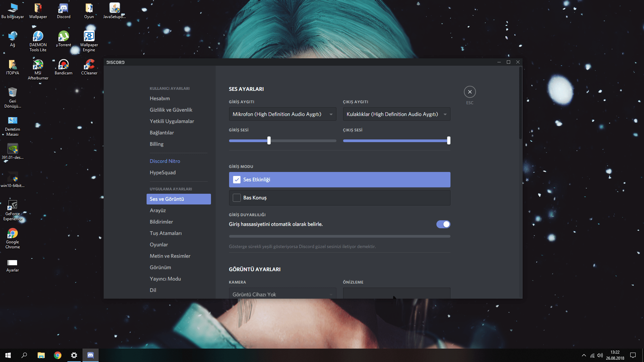
Task: Open the Gizlilik ve Güvenlik settings
Action: 171,110
